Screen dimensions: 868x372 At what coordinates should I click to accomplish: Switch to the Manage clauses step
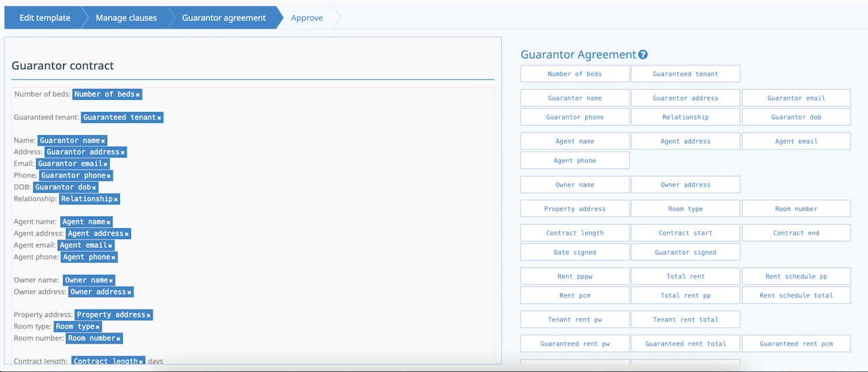(126, 18)
